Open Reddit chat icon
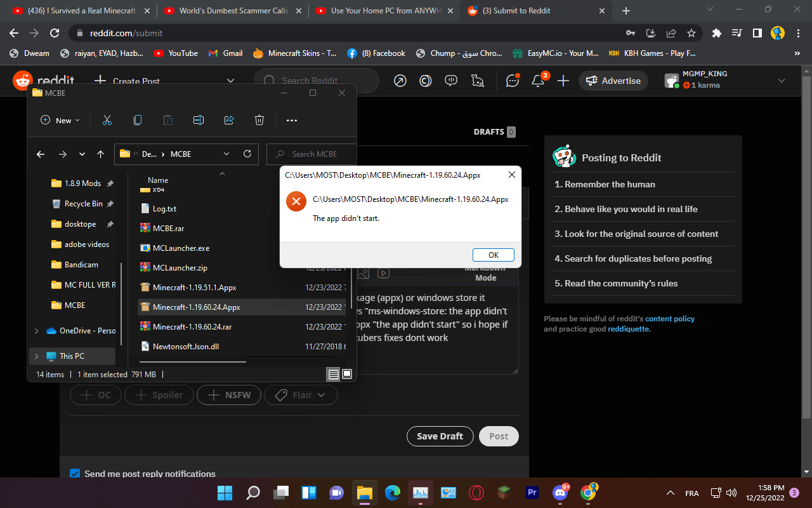The width and height of the screenshot is (812, 508). [513, 81]
